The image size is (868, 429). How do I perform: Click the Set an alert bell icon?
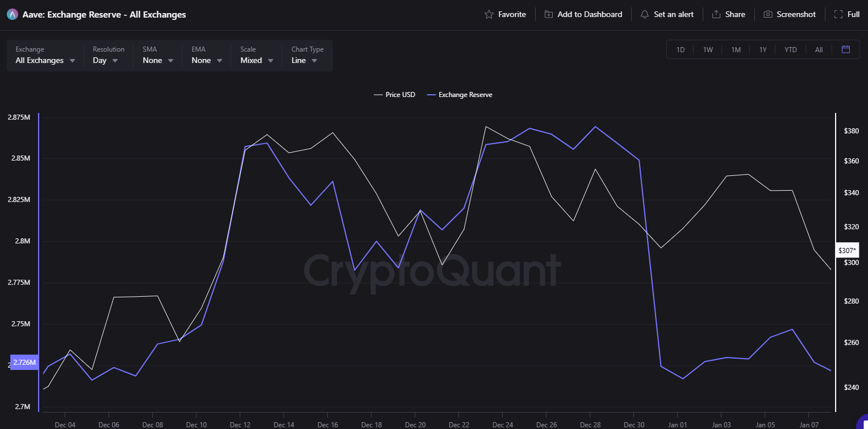pyautogui.click(x=645, y=14)
